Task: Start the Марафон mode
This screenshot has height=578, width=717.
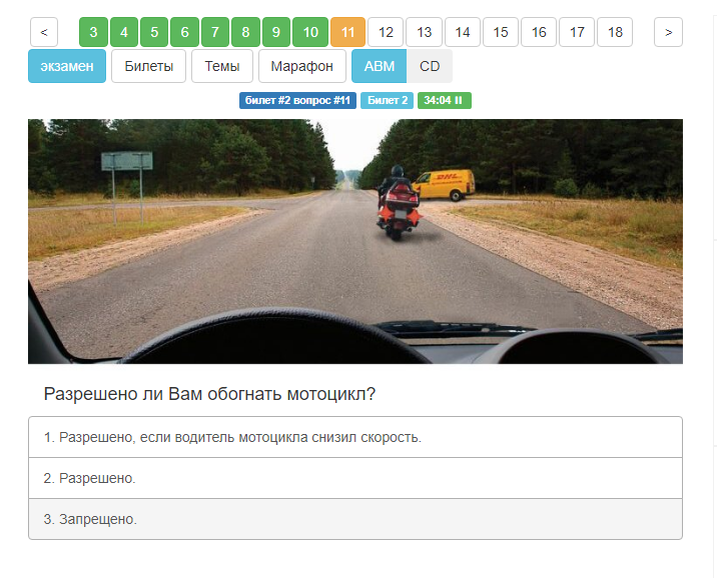Action: (302, 66)
